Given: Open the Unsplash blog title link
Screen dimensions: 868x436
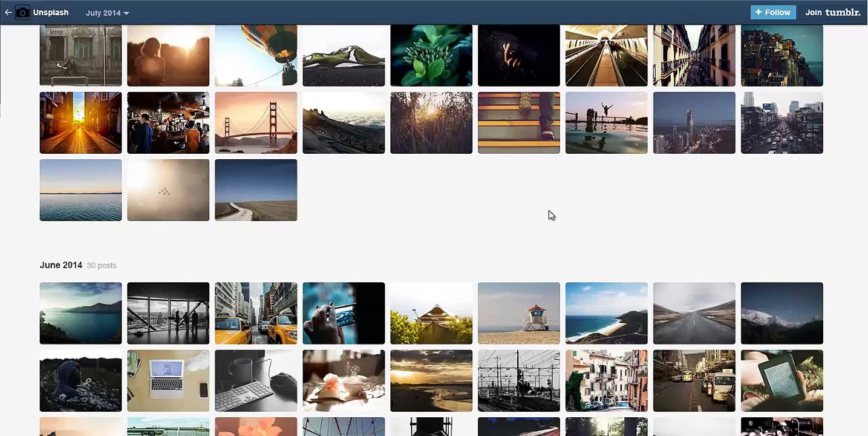Looking at the screenshot, I should tap(51, 12).
